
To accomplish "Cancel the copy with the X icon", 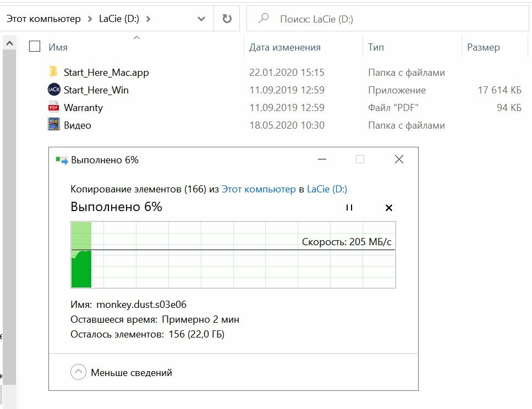I will 389,208.
